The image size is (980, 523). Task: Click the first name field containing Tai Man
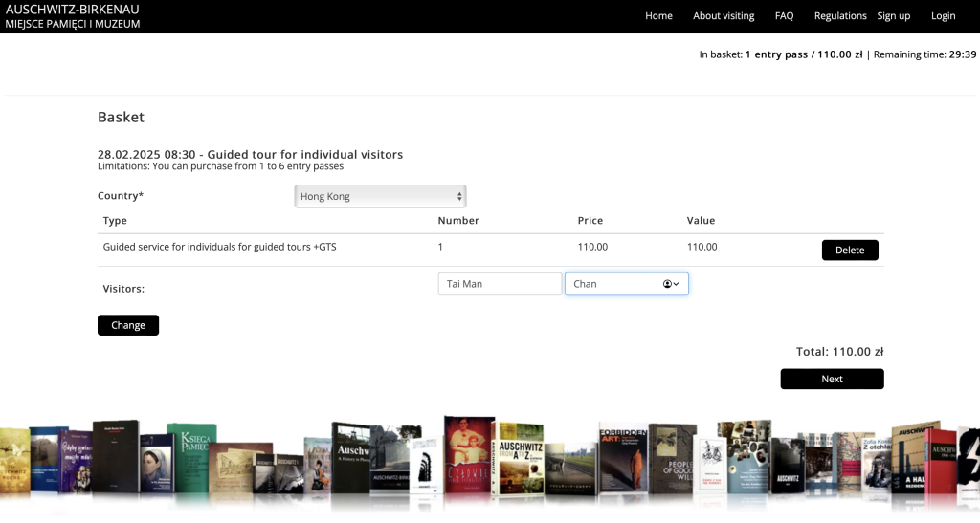pos(500,284)
